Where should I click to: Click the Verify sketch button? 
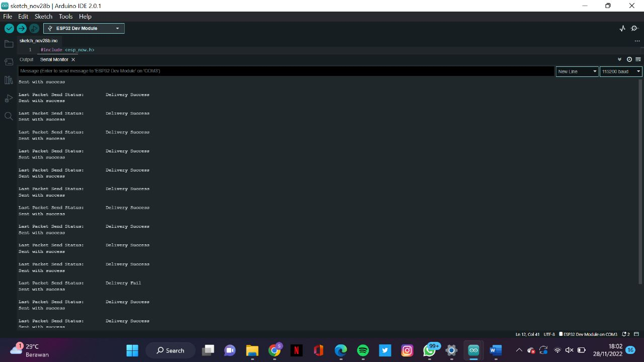[x=9, y=28]
